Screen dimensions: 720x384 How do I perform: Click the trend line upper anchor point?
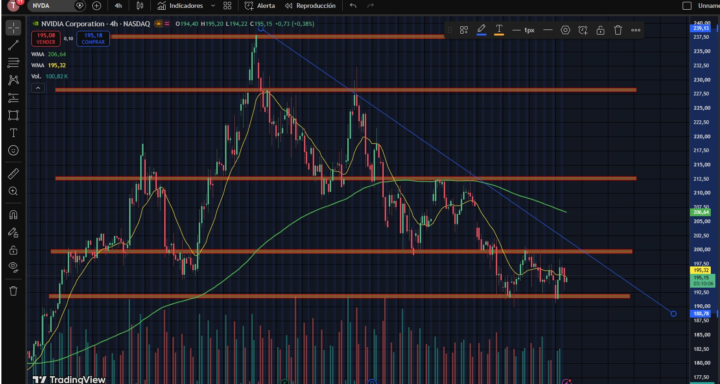pyautogui.click(x=261, y=28)
